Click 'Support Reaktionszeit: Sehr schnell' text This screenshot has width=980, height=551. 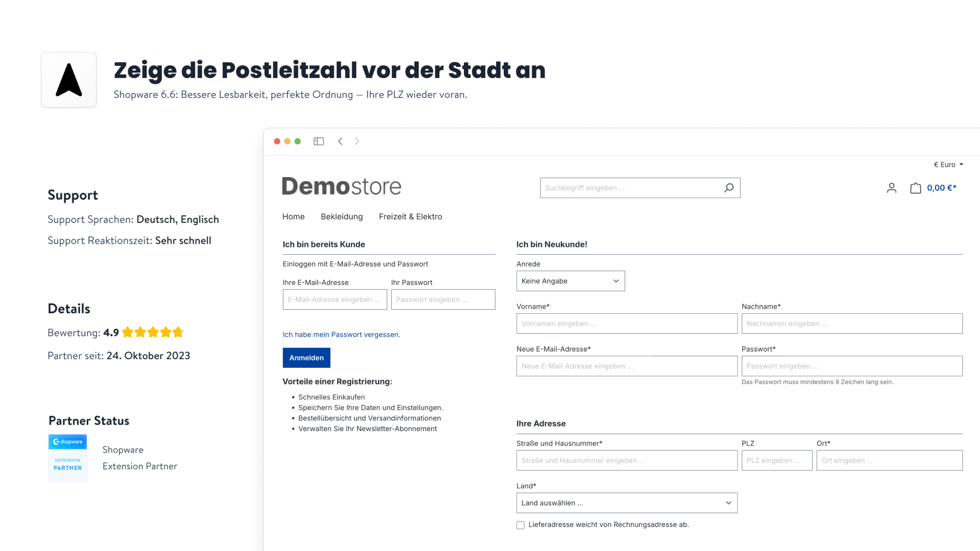(129, 240)
